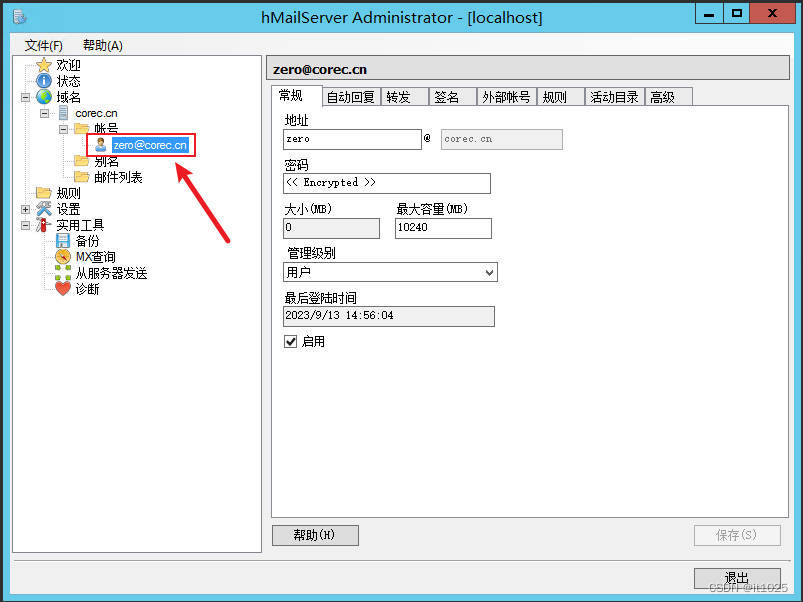The width and height of the screenshot is (803, 602).
Task: Maximize the hMailServer window
Action: [x=736, y=13]
